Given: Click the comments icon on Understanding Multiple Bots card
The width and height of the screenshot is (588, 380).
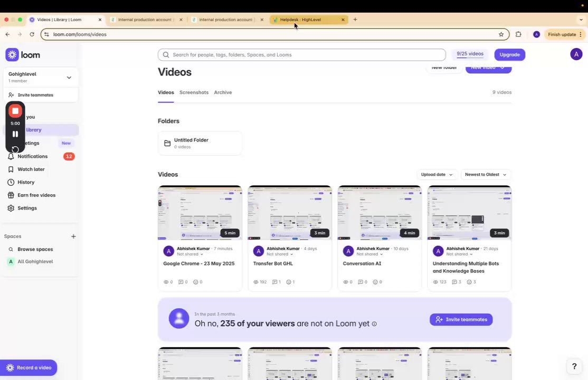Looking at the screenshot, I should point(454,282).
